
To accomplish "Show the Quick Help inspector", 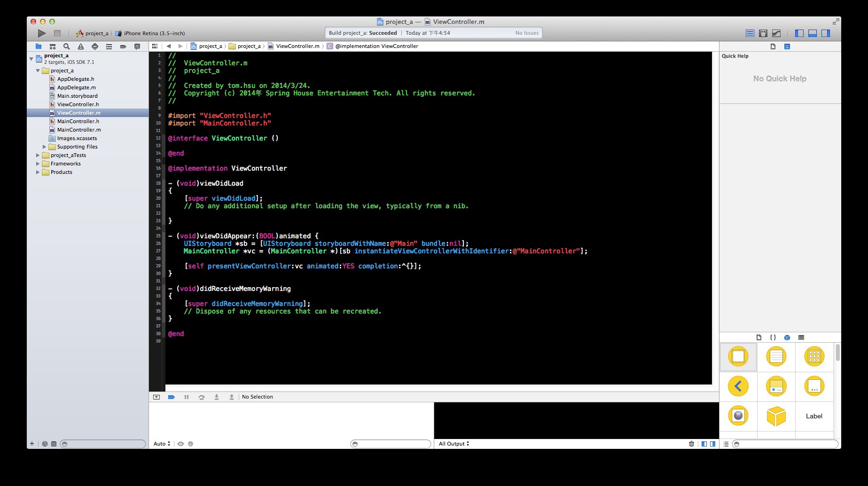I will [787, 47].
